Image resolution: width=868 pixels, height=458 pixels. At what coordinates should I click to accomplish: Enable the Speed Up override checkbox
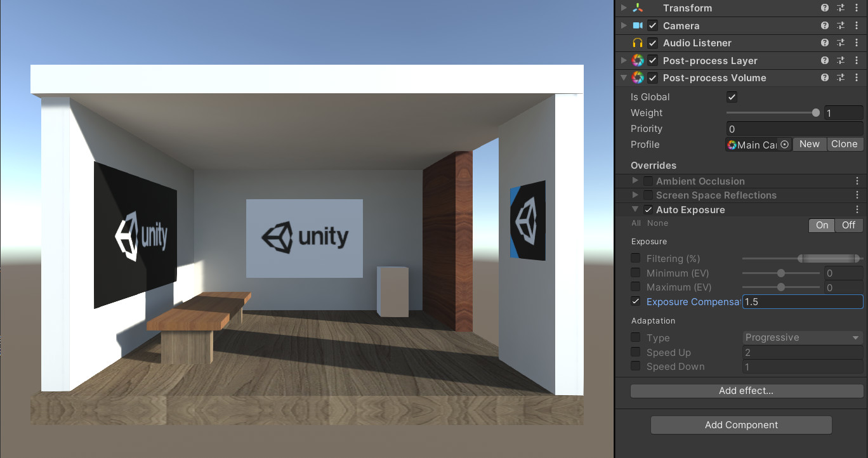click(636, 352)
